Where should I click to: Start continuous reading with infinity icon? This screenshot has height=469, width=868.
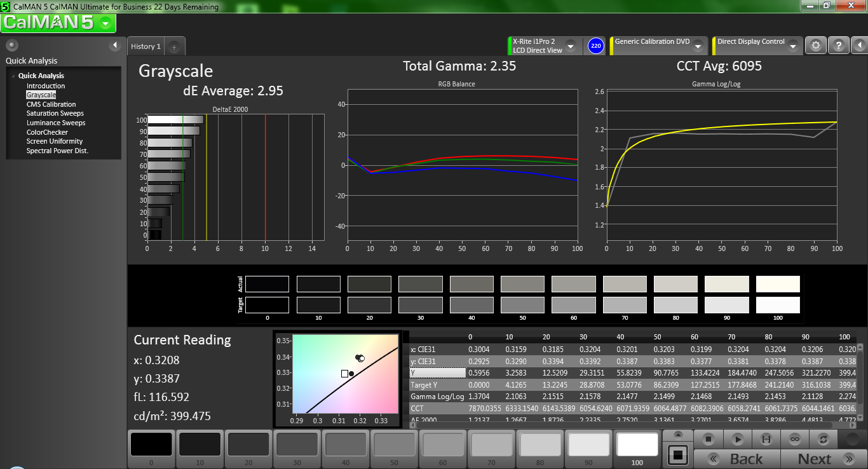tap(794, 439)
